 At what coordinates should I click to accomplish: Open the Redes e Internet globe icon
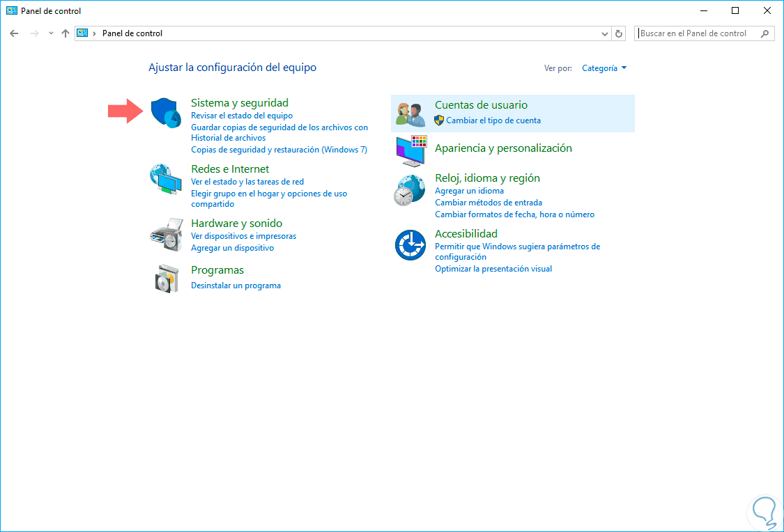165,179
